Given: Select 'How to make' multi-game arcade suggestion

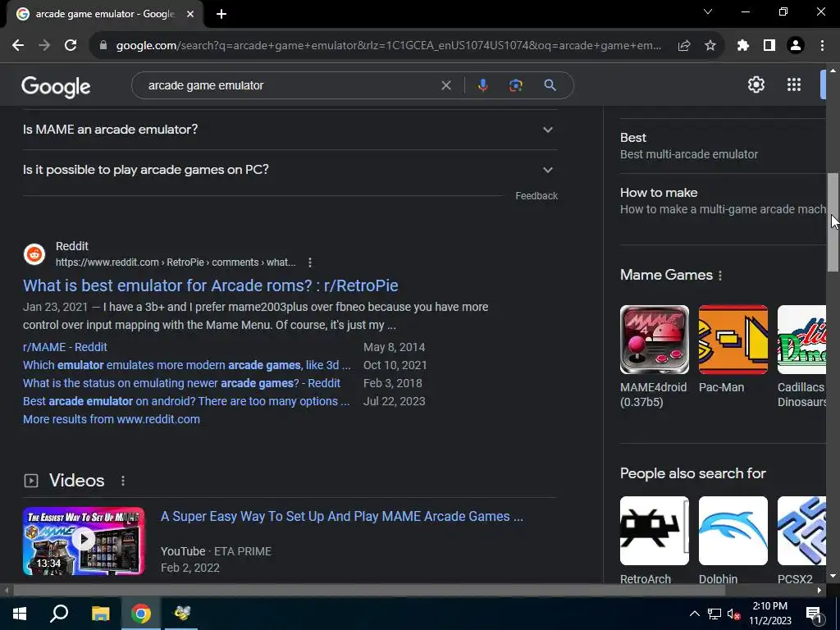Looking at the screenshot, I should [724, 201].
